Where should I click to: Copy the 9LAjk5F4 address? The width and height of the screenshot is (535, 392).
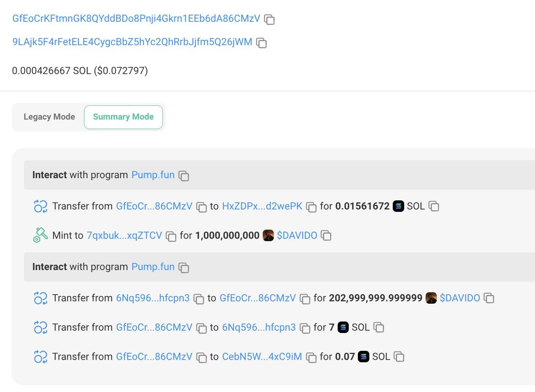click(x=262, y=43)
